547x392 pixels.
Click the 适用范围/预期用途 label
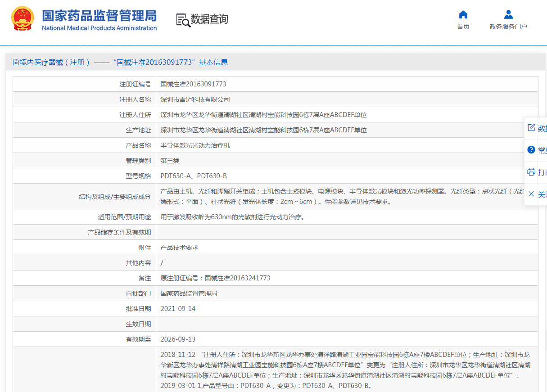coord(125,217)
